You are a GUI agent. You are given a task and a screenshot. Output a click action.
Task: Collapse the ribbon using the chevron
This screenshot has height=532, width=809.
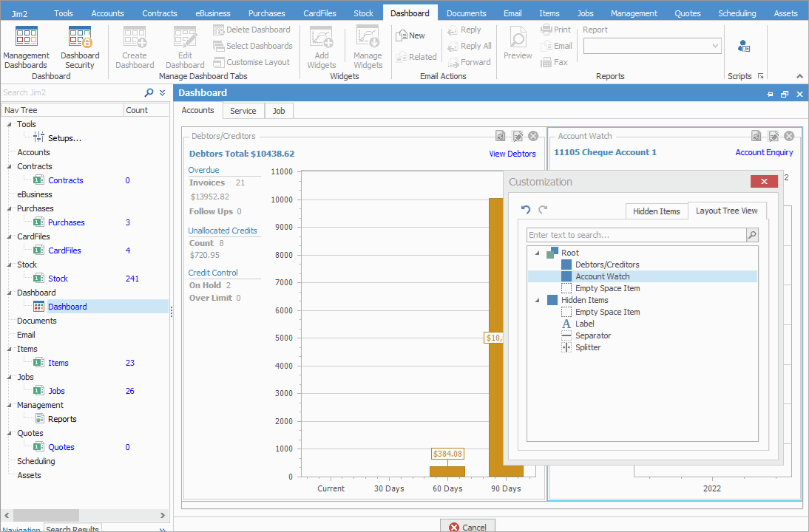(799, 76)
